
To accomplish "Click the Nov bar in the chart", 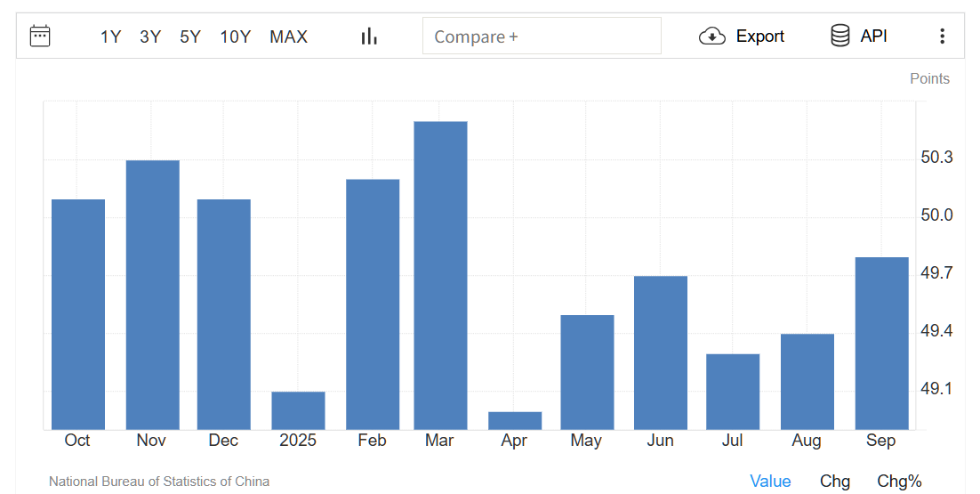I will 152,295.
